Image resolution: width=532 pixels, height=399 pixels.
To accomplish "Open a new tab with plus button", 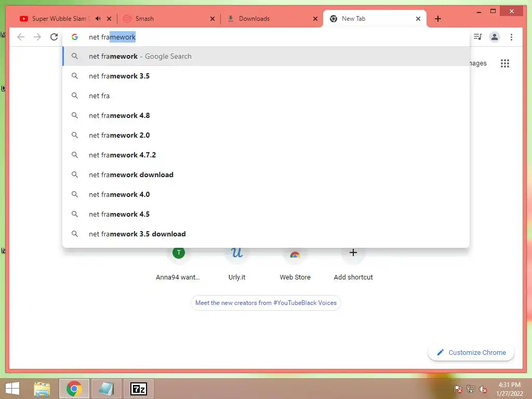I will [438, 19].
